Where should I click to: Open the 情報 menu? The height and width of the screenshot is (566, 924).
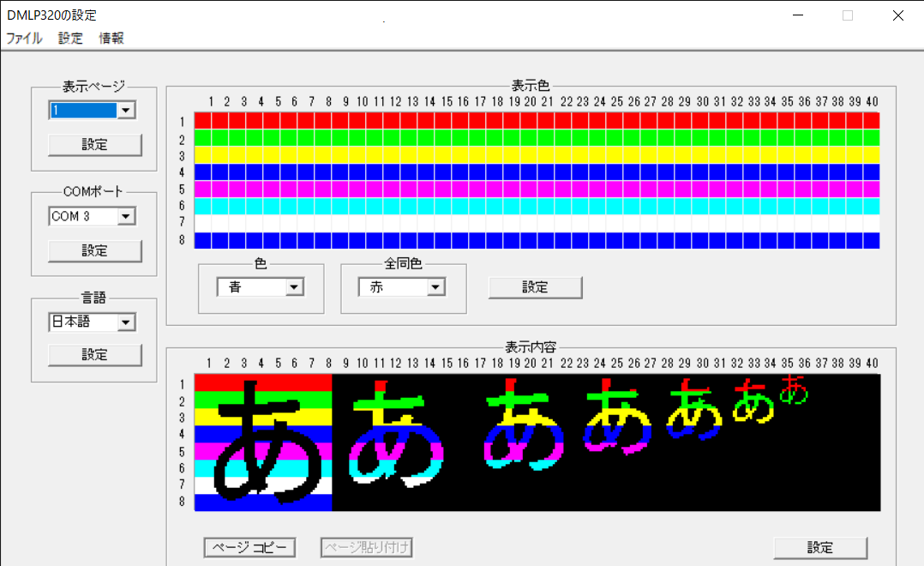(111, 39)
